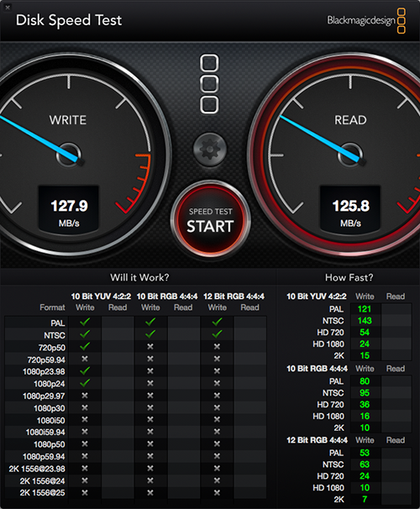
Task: Click 2K 1556@23.98 12 Bit RGB write cross
Action: tap(217, 468)
